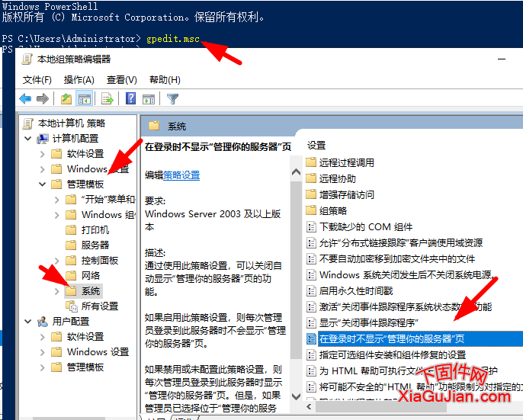Click description pane scroll up arrow
523x420 pixels.
[x=296, y=172]
